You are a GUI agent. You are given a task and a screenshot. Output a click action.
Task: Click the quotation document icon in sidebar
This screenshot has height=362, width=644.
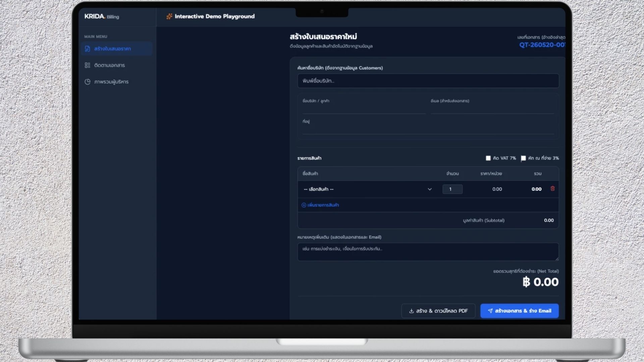point(88,49)
